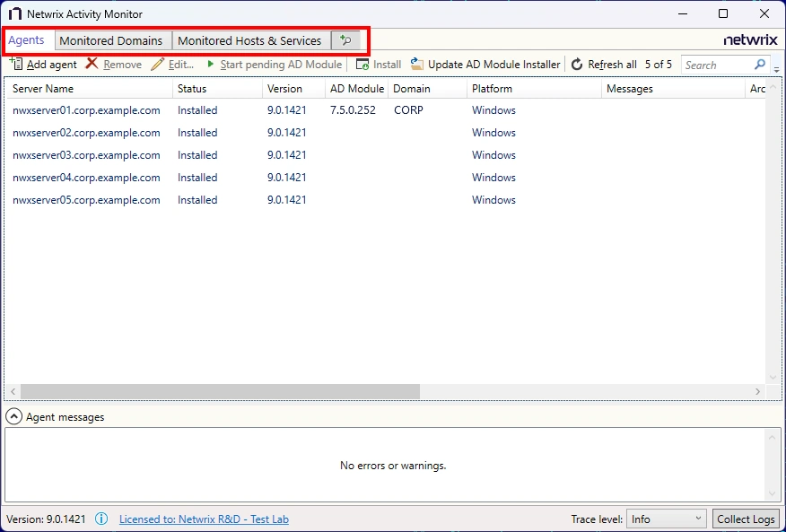
Task: Collapse the Agent messages panel
Action: tap(13, 416)
